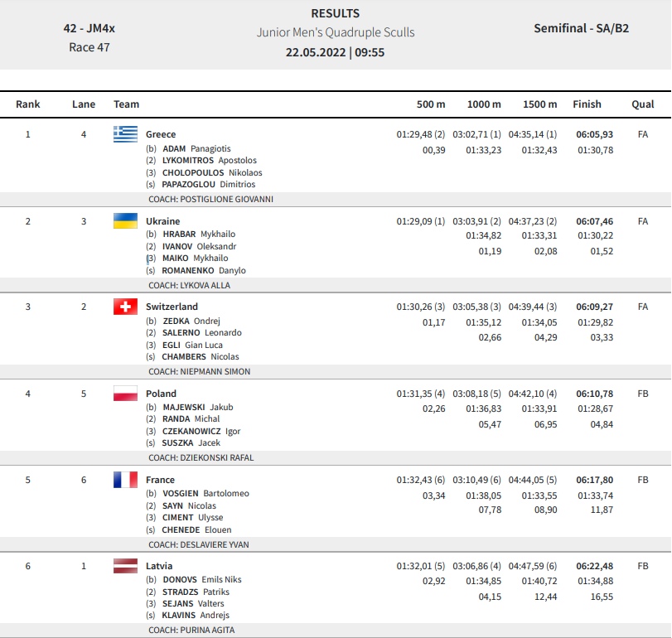Viewport: 672px width, 638px height.
Task: Select the Rank column header
Action: point(28,104)
